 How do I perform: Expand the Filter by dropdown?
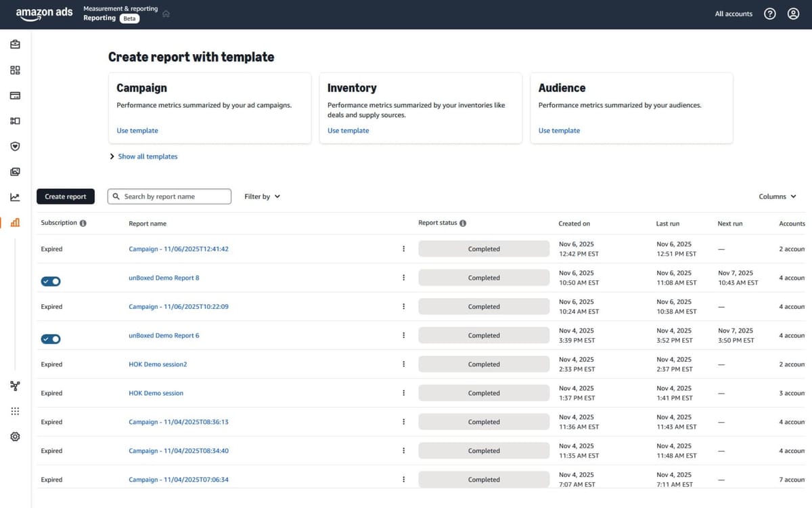(261, 196)
